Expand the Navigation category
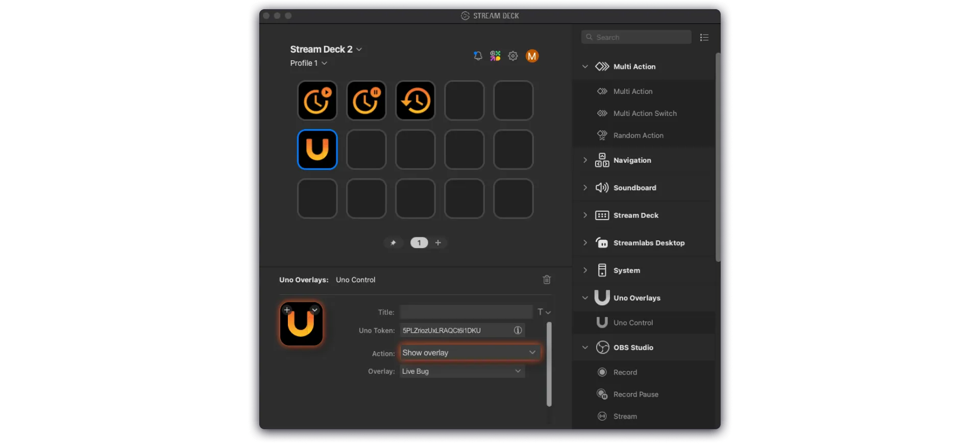 coord(585,160)
